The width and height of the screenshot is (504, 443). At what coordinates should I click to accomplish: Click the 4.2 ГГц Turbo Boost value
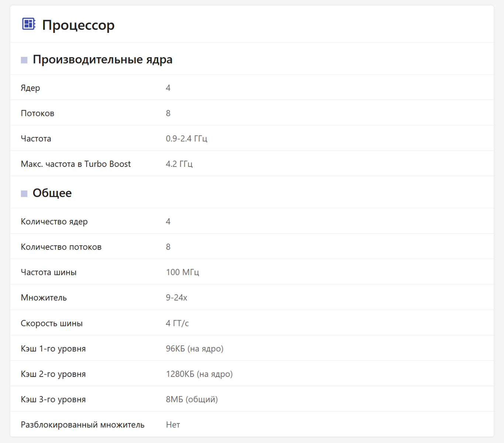179,164
